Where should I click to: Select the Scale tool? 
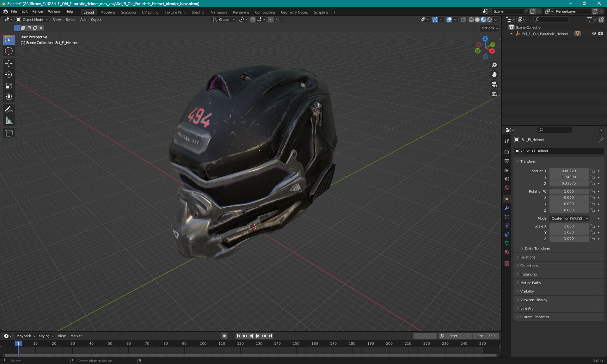pyautogui.click(x=9, y=86)
